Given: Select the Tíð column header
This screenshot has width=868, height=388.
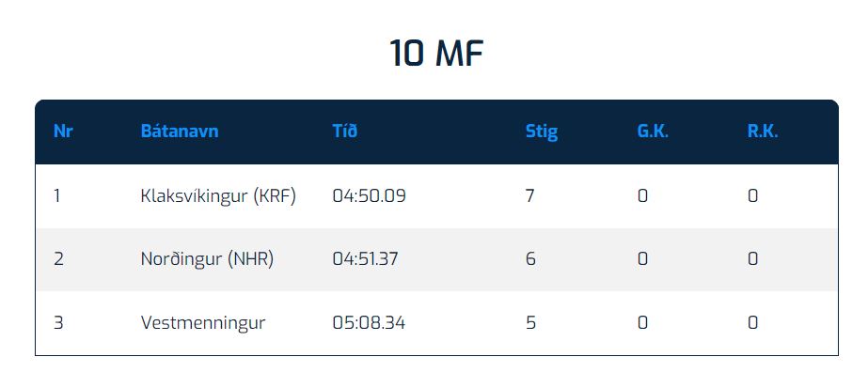Looking at the screenshot, I should (344, 132).
